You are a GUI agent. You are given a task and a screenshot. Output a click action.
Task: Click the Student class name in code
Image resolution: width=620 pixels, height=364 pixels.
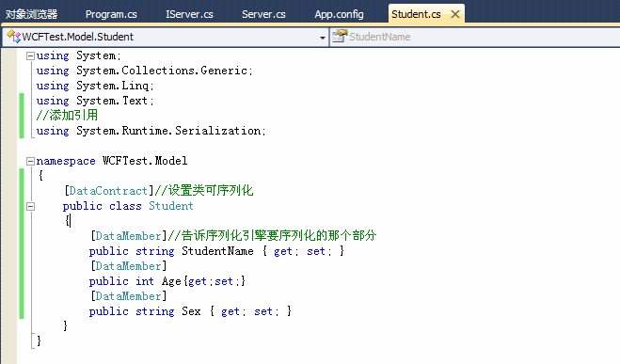171,206
